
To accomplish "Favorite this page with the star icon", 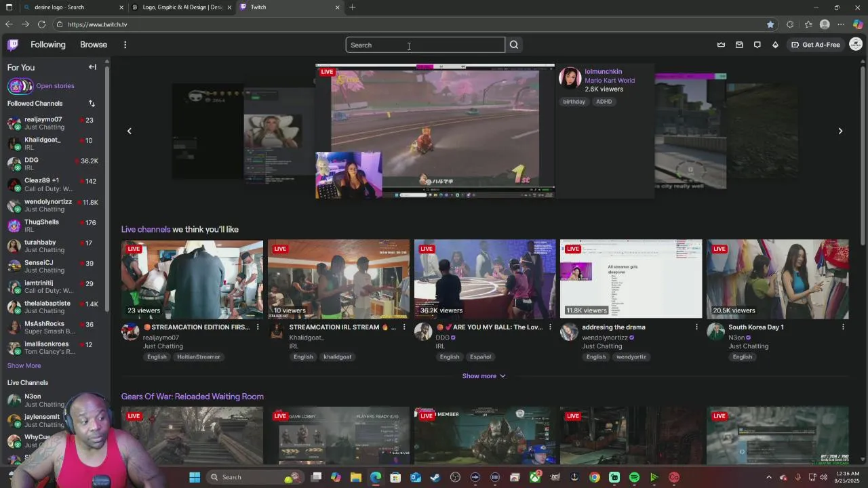I will click(770, 24).
